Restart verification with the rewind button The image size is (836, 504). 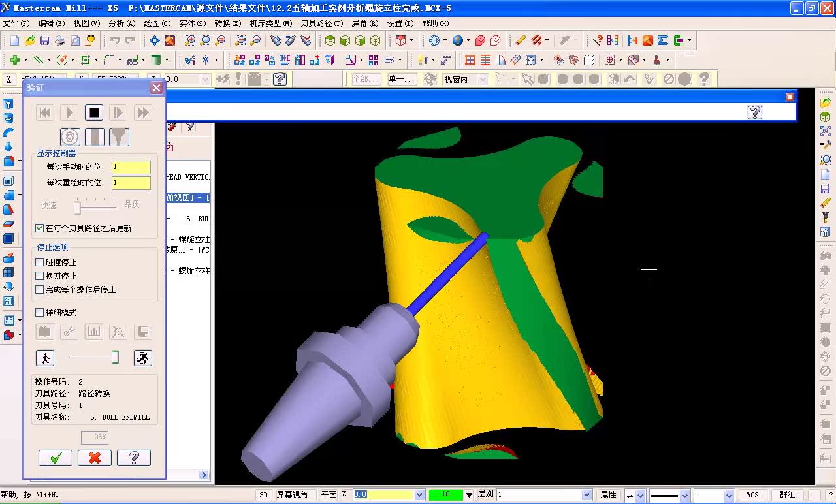point(45,112)
